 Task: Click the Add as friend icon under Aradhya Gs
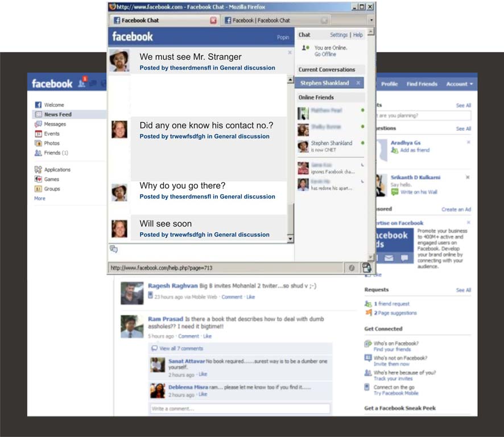[x=394, y=150]
